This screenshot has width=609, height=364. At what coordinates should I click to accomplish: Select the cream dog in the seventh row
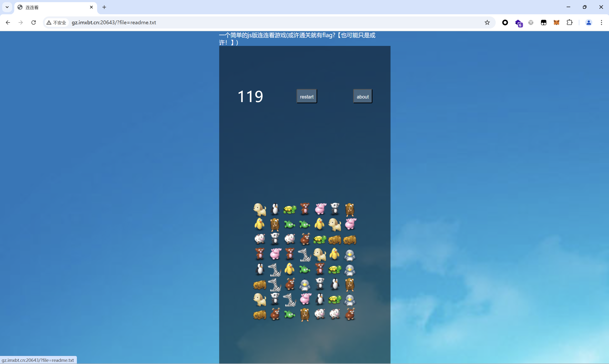tap(260, 300)
